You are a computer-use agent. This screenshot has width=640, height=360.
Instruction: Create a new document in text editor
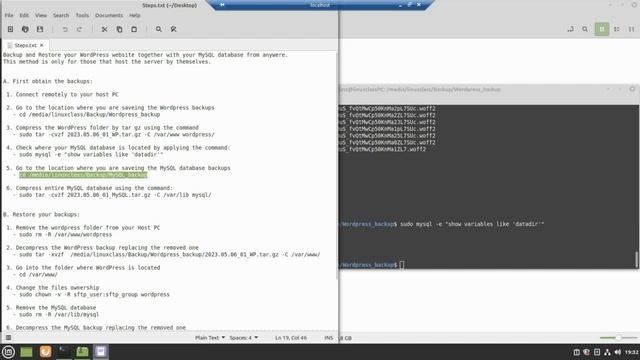click(10, 29)
